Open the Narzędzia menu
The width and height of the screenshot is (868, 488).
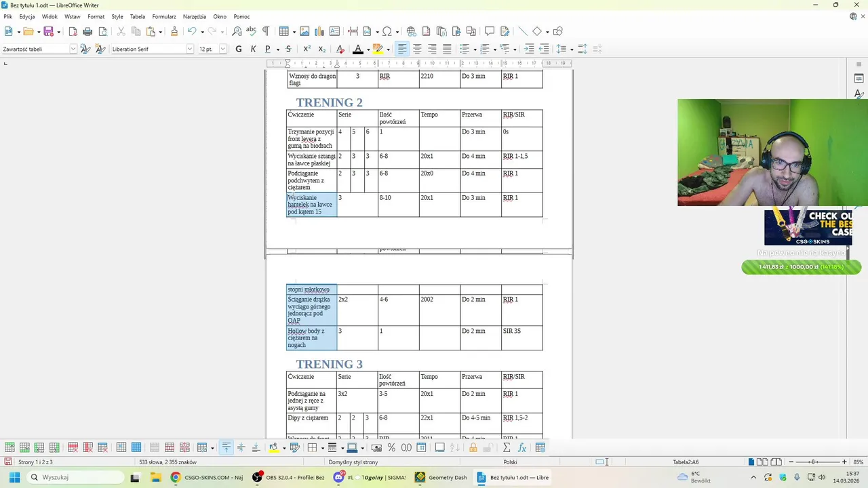195,16
